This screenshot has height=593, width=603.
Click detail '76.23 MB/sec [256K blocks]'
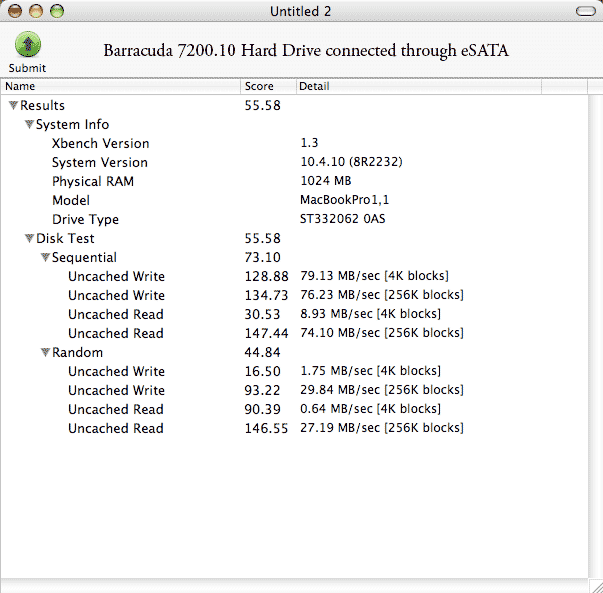(x=382, y=295)
